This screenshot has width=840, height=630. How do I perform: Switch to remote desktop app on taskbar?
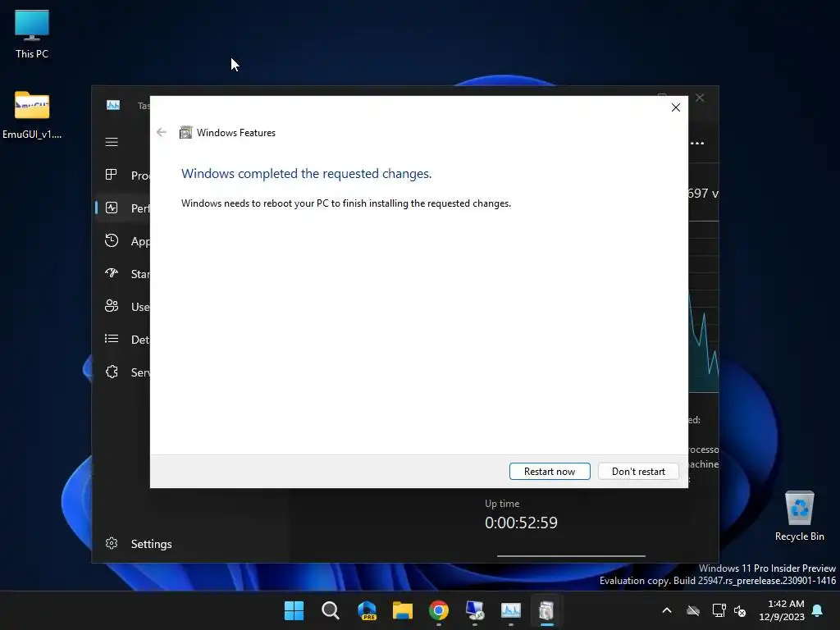[x=475, y=610]
